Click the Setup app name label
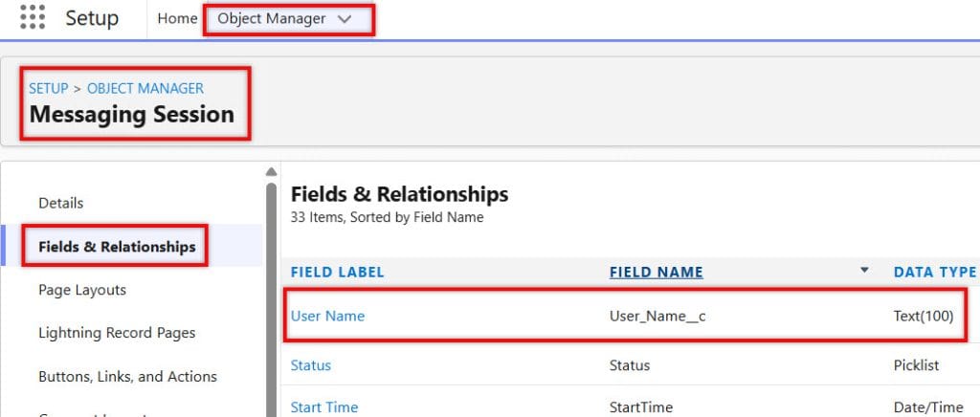The height and width of the screenshot is (417, 980). point(92,18)
